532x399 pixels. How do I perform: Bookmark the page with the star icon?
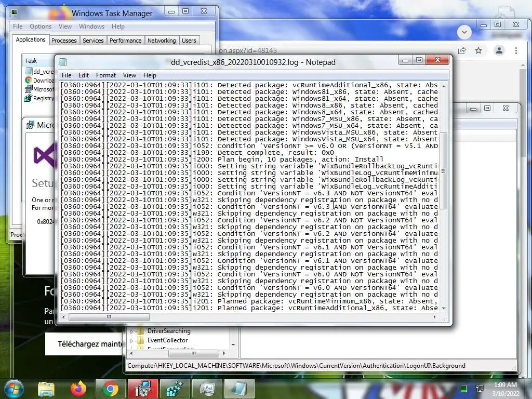pos(478,50)
